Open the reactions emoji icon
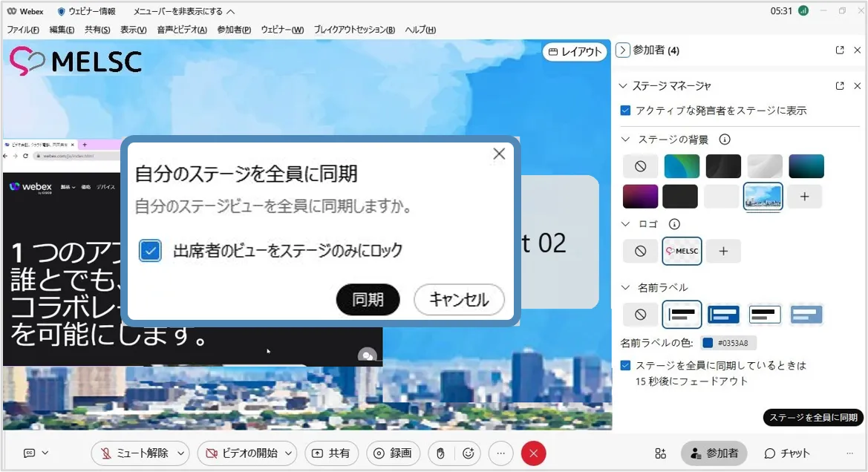868x472 pixels. tap(469, 453)
